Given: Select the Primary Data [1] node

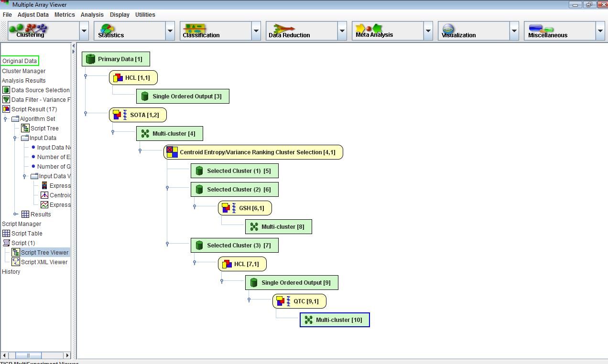Looking at the screenshot, I should [116, 59].
